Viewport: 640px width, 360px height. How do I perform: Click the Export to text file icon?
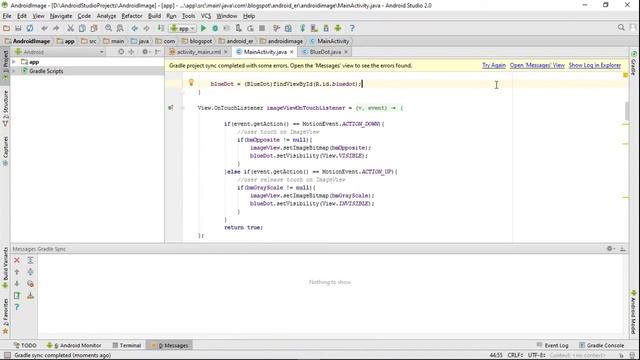(17, 296)
